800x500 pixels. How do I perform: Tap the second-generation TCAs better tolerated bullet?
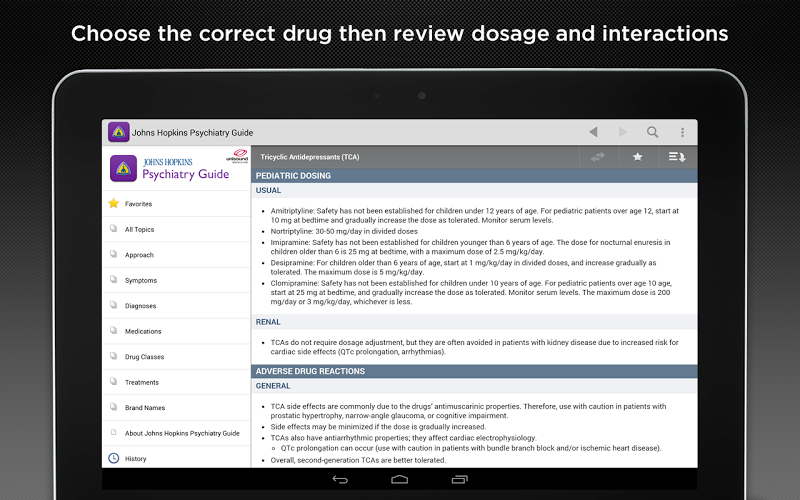click(x=358, y=460)
